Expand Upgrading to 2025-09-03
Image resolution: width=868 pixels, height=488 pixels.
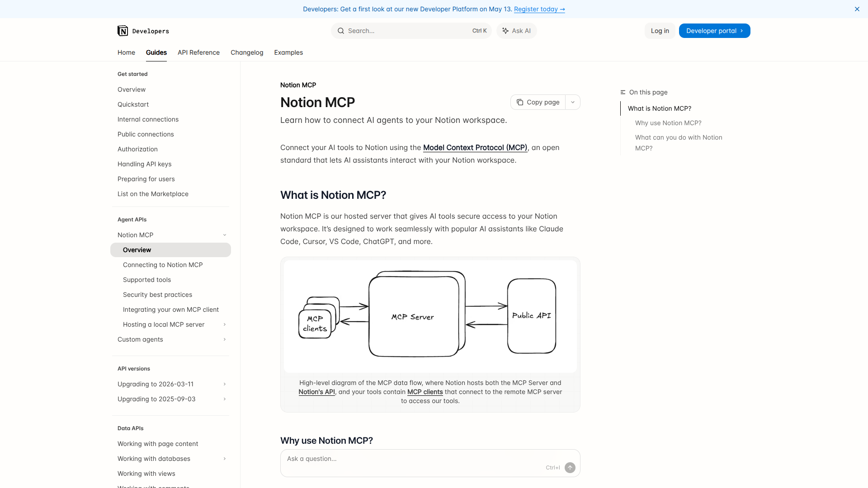coord(225,399)
